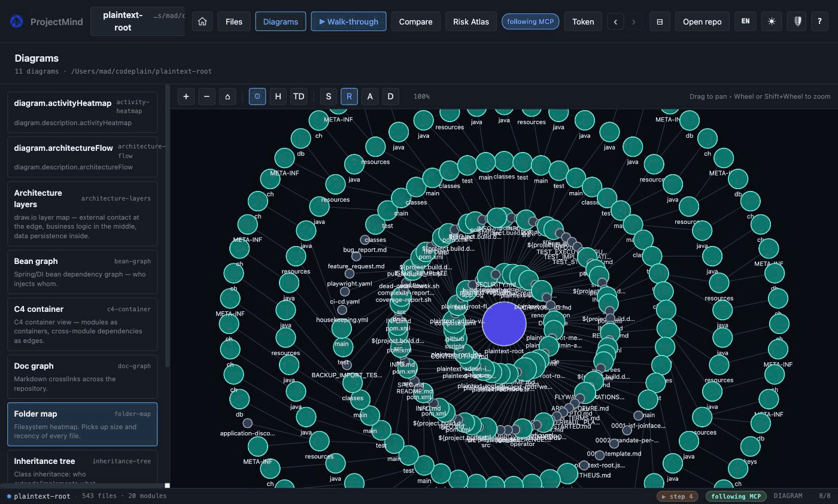Zoom in with the plus button
Image resolution: width=838 pixels, height=504 pixels.
tap(186, 96)
